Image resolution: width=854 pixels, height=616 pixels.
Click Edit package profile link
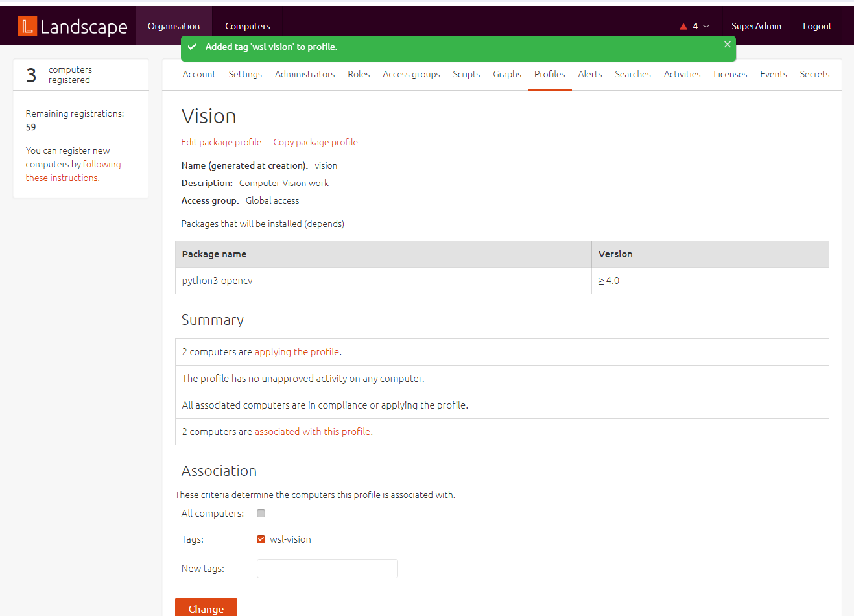(x=221, y=142)
